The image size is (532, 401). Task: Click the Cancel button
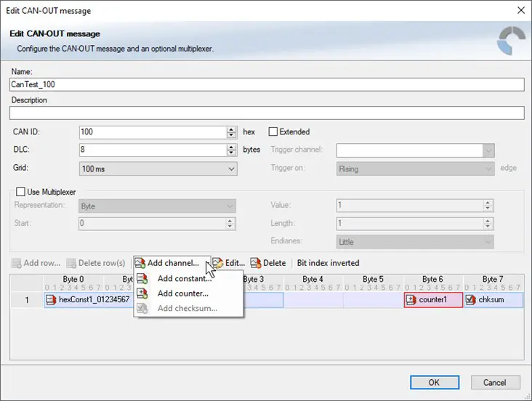pos(495,382)
